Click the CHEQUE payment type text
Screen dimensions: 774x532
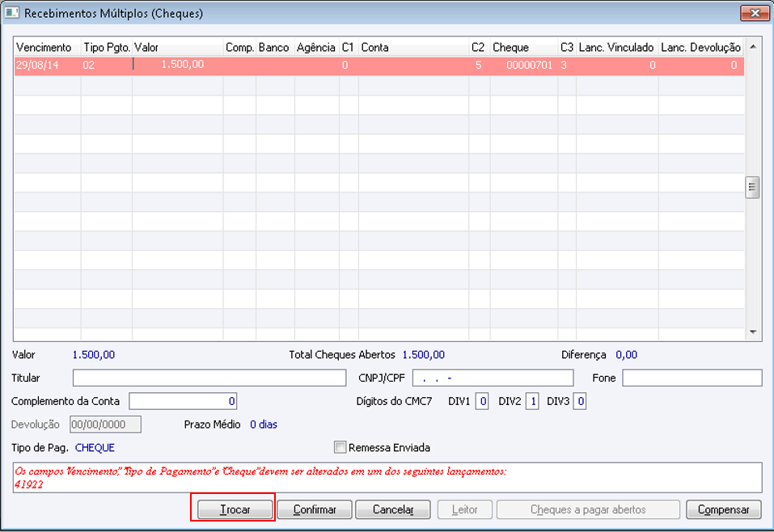pyautogui.click(x=95, y=448)
